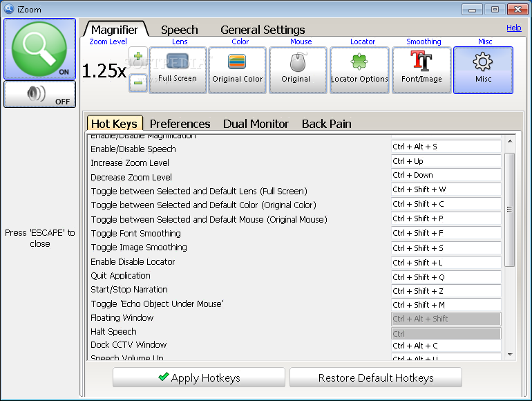Edit the Enable Disable Locator hotkey field
Screen dimensions: 532x401
[x=446, y=263]
